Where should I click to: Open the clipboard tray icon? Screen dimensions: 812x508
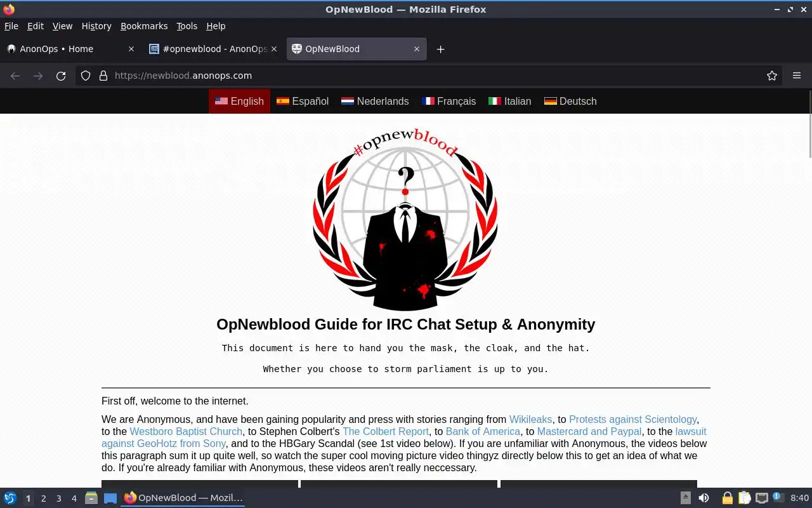point(744,498)
